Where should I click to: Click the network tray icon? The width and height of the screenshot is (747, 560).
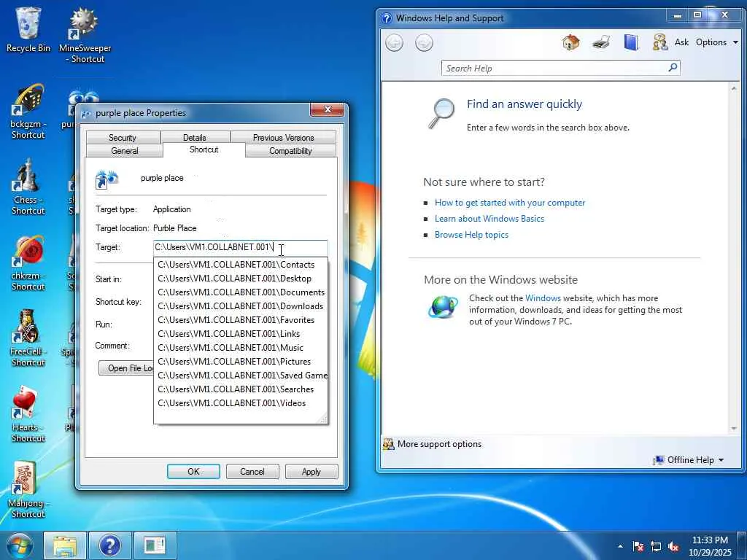(x=656, y=546)
